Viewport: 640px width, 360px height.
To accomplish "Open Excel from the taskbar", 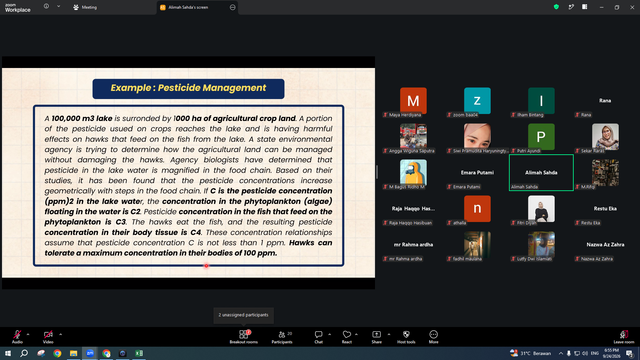I will pos(139,353).
